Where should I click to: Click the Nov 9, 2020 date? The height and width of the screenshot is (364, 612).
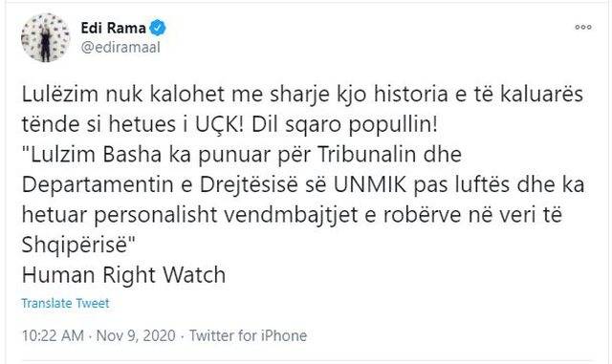point(136,335)
